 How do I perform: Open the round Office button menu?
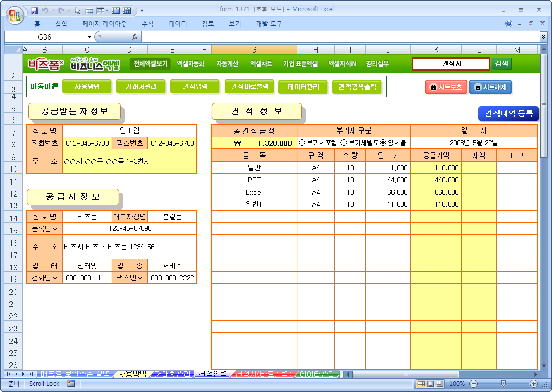14,13
